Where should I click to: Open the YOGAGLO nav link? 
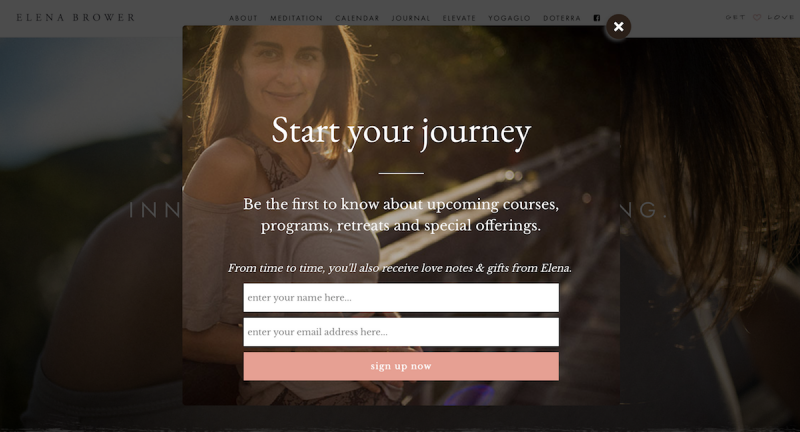pos(509,18)
